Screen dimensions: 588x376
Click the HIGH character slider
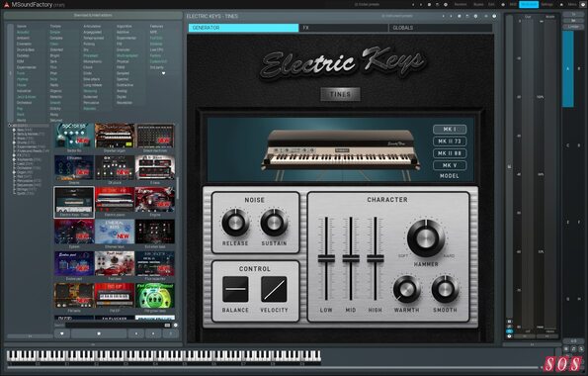tap(375, 258)
